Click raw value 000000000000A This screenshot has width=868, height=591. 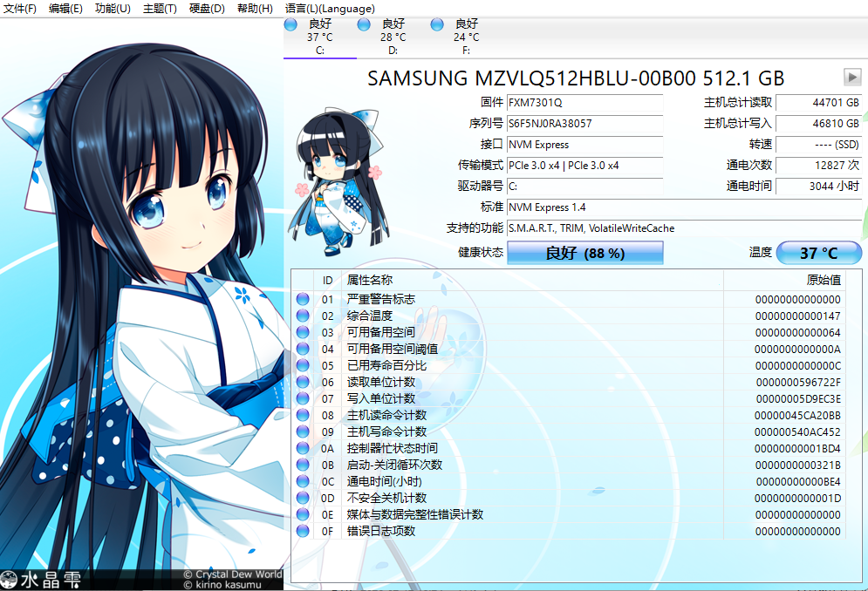point(797,350)
